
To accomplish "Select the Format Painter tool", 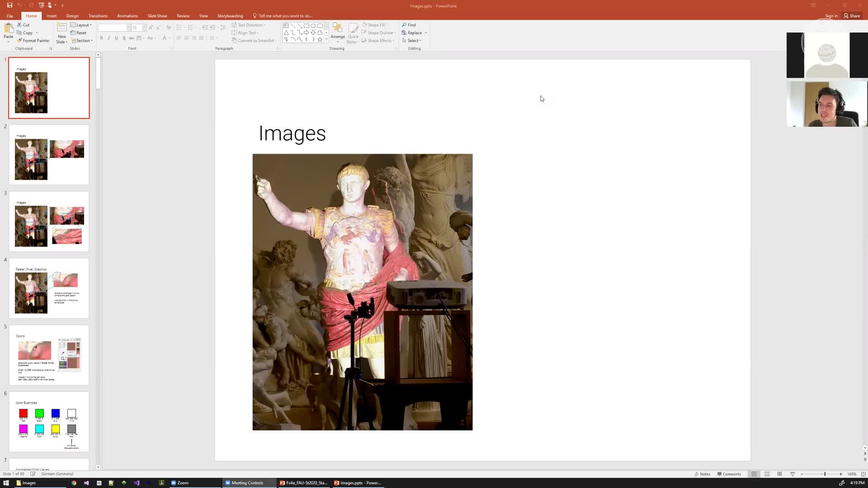I will (33, 40).
